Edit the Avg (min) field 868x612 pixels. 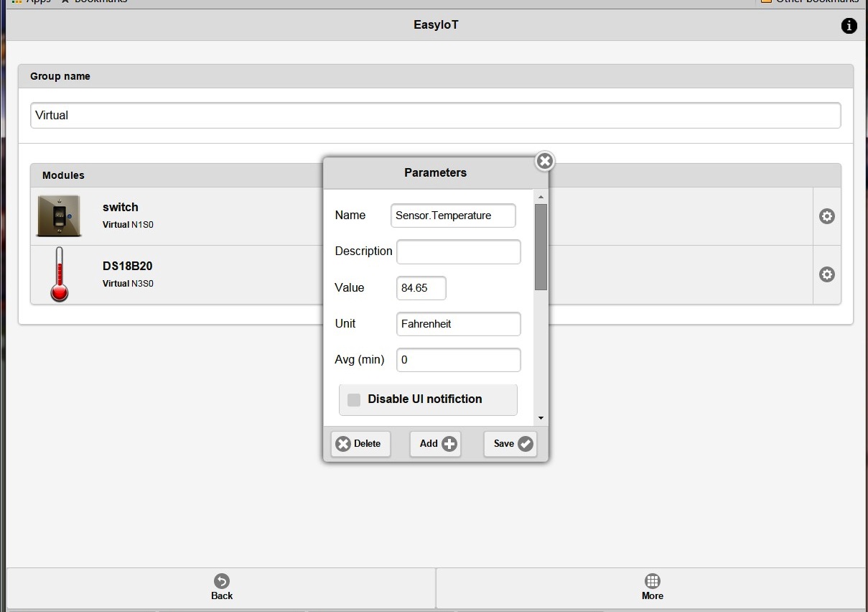(x=458, y=360)
